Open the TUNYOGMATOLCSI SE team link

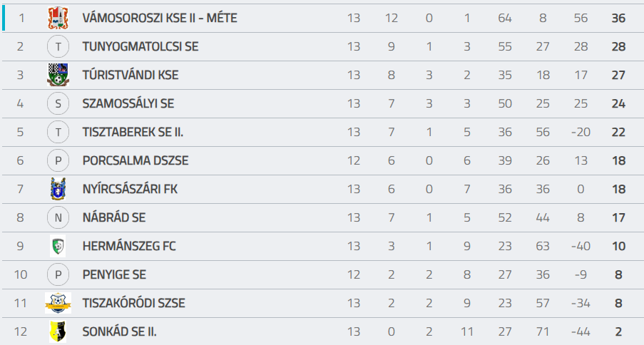click(x=140, y=46)
